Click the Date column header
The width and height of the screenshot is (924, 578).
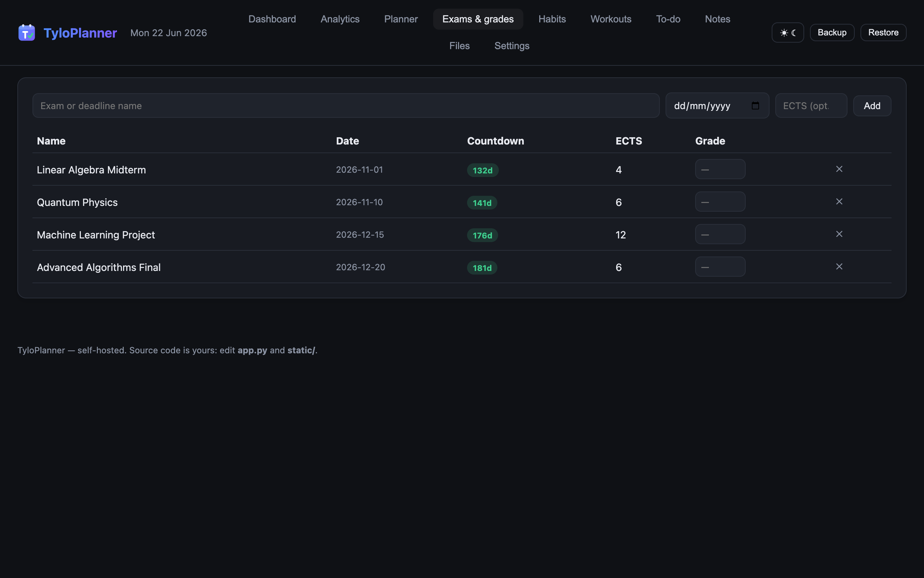(x=348, y=141)
